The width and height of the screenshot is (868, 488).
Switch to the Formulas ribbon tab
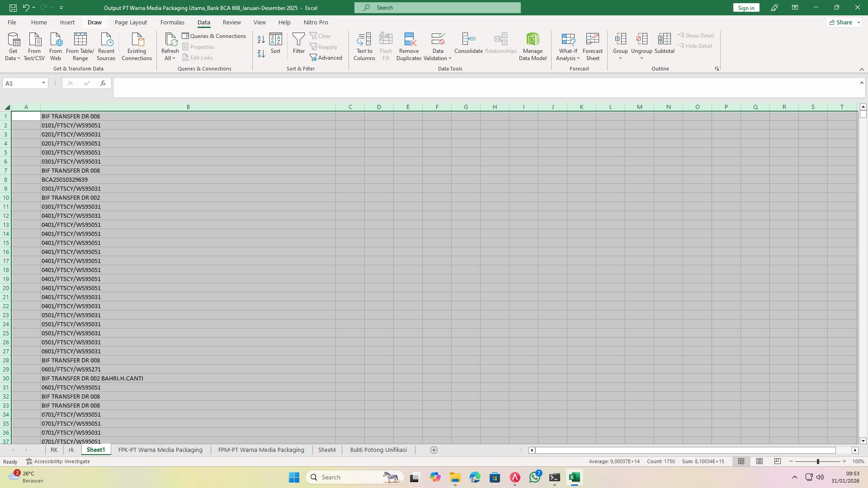pos(173,22)
